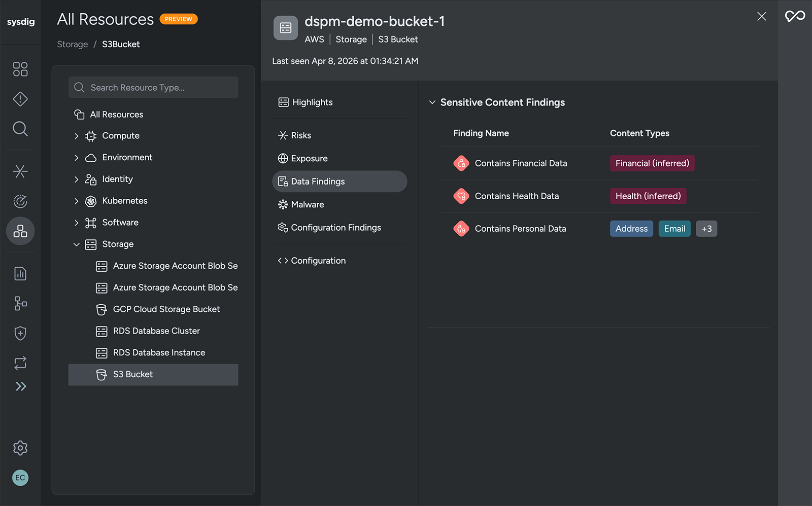Click the Email content type tag
The image size is (812, 506).
click(x=674, y=229)
